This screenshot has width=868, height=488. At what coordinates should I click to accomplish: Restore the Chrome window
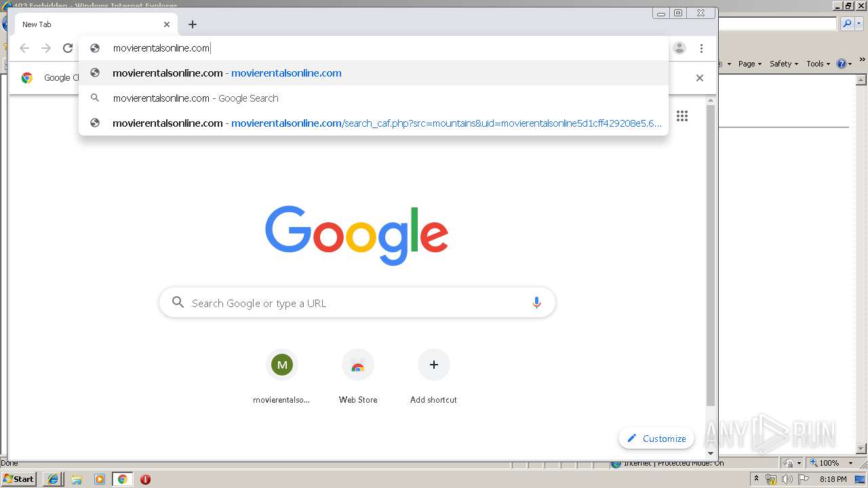[678, 12]
